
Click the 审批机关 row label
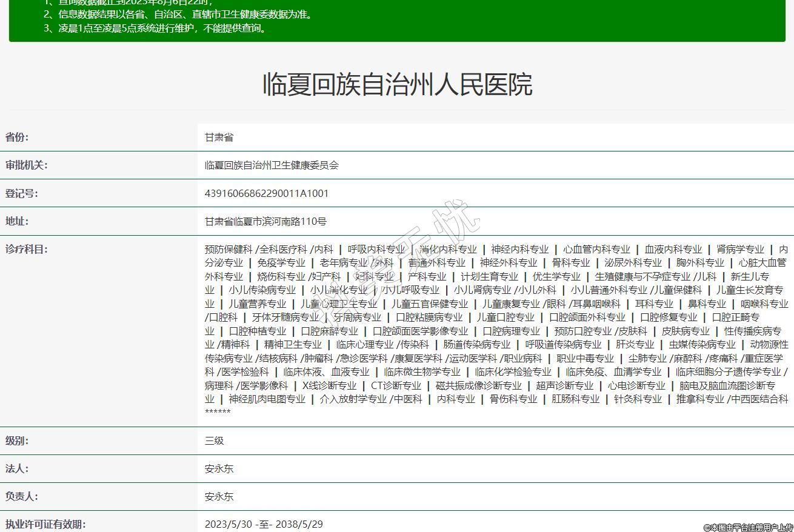point(26,165)
